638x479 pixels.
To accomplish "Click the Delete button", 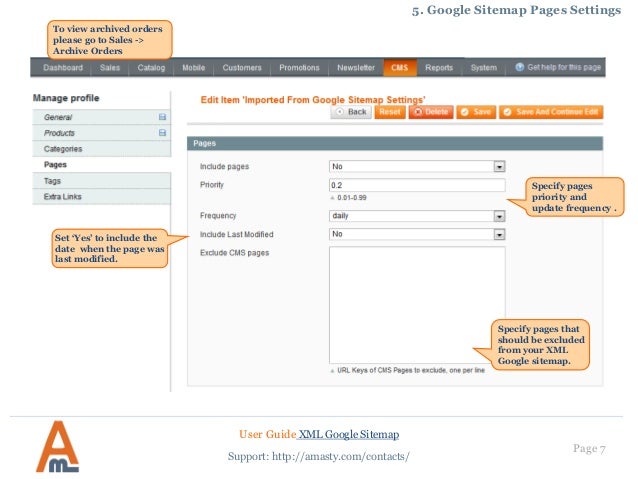I will [x=431, y=112].
